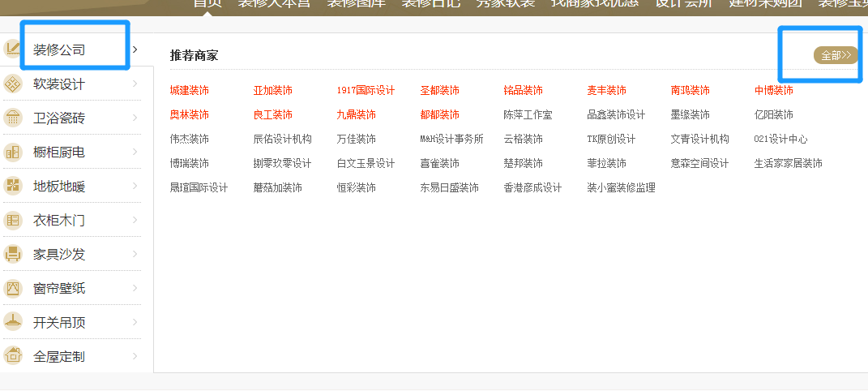Expand the 衣柜木门 chevron arrow
The image size is (868, 391).
[x=135, y=220]
